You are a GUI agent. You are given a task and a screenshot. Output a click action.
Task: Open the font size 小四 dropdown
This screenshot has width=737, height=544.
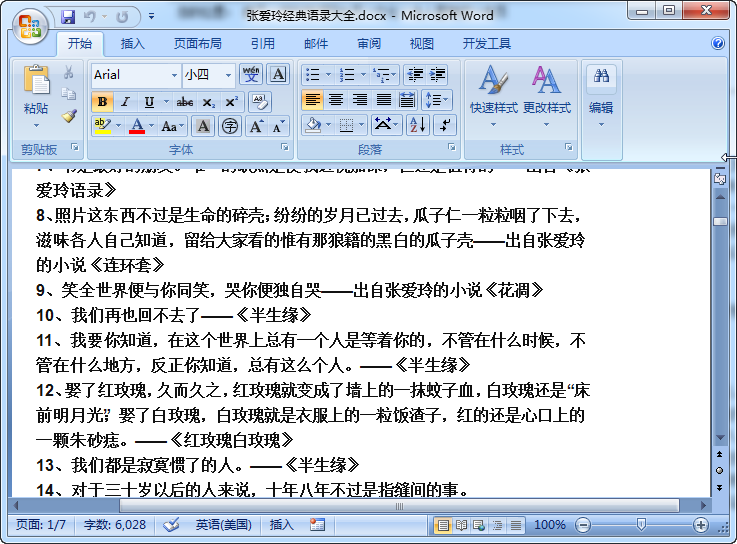coord(228,75)
